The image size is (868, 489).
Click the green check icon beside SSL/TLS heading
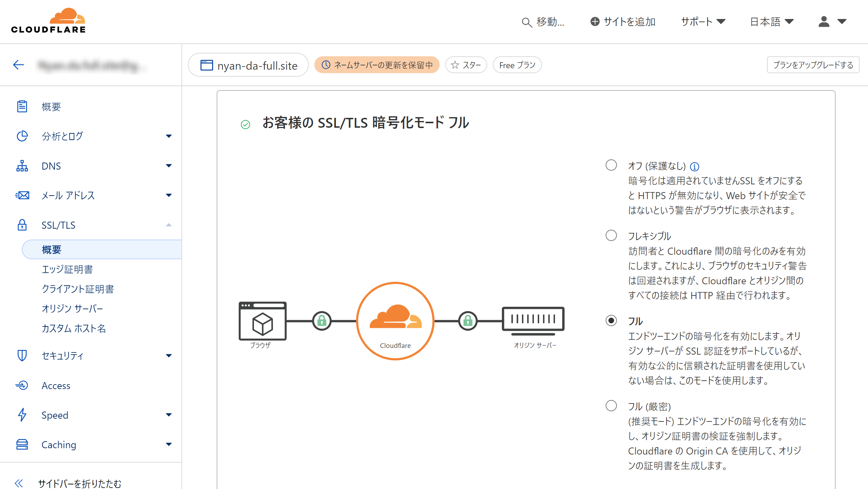(245, 124)
